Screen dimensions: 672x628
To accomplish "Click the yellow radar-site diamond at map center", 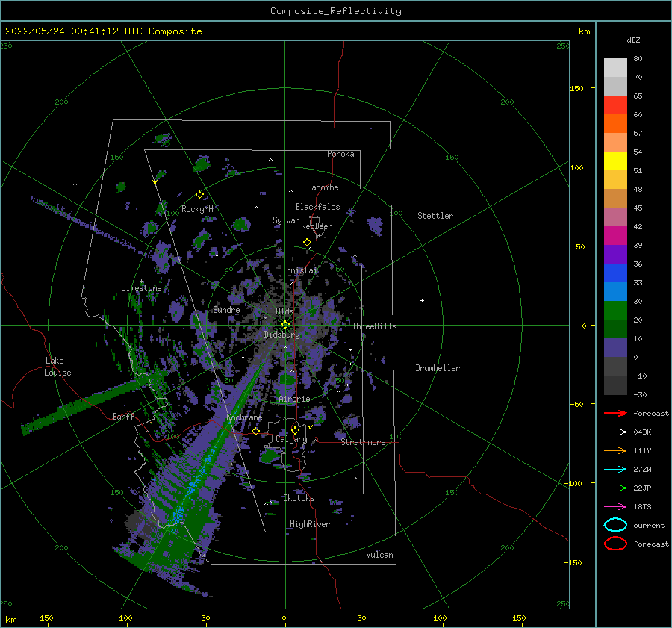I will (x=285, y=325).
